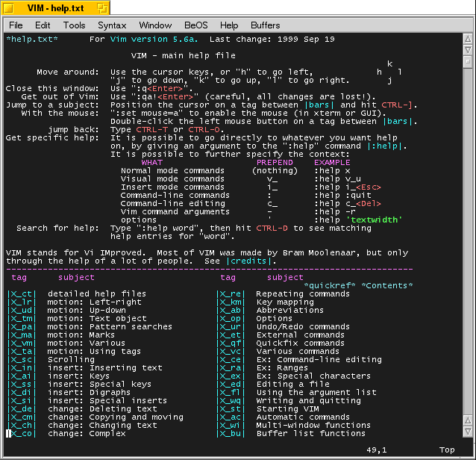Click the |:help| tag link

(x=384, y=146)
